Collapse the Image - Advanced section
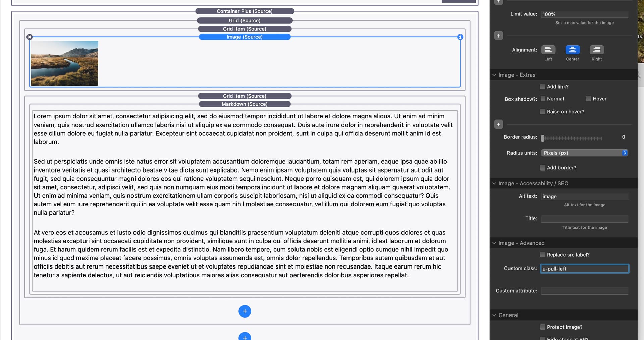The width and height of the screenshot is (644, 340). click(494, 243)
